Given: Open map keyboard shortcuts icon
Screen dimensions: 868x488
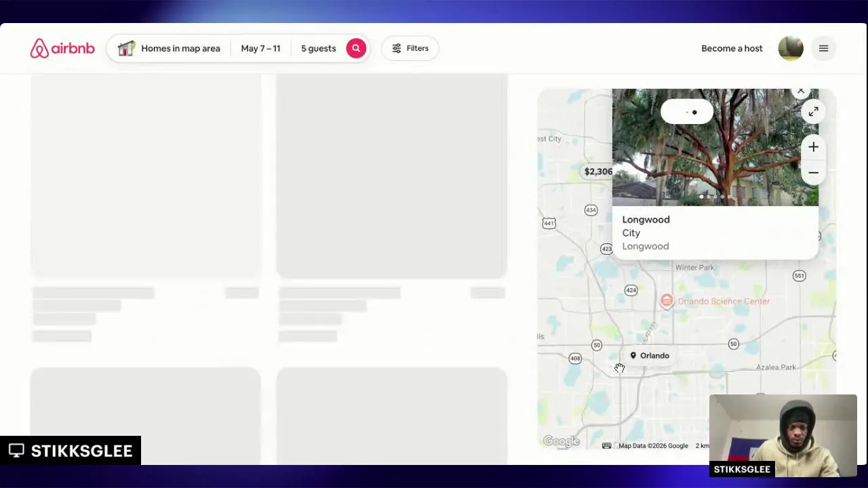Looking at the screenshot, I should (x=606, y=445).
